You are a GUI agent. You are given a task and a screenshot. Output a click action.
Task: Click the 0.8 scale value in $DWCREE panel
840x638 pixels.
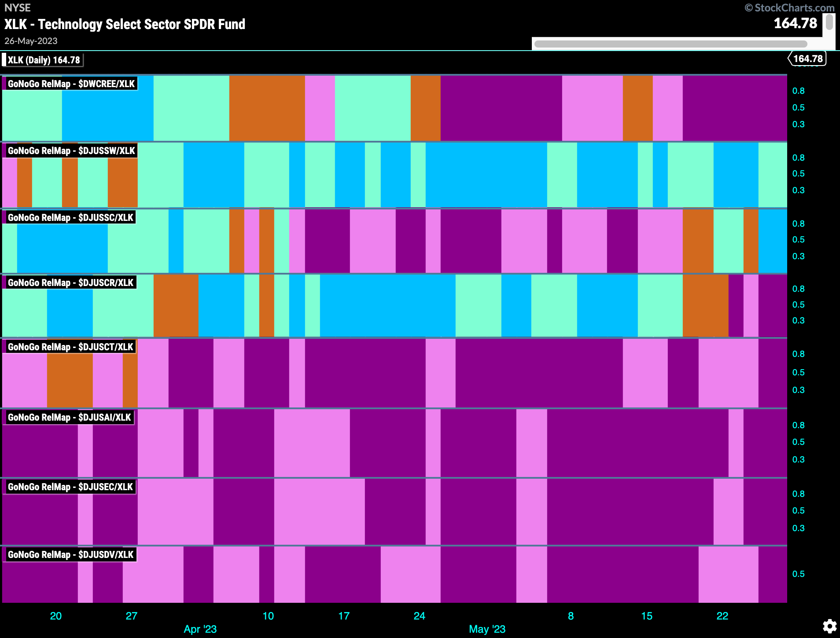pyautogui.click(x=798, y=91)
